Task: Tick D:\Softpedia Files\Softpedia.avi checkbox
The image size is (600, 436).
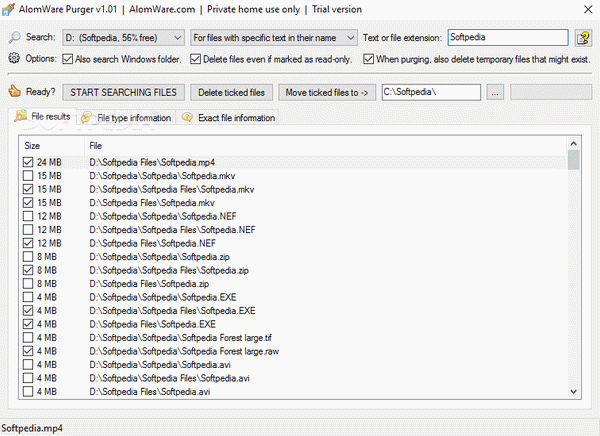Action: [x=28, y=392]
